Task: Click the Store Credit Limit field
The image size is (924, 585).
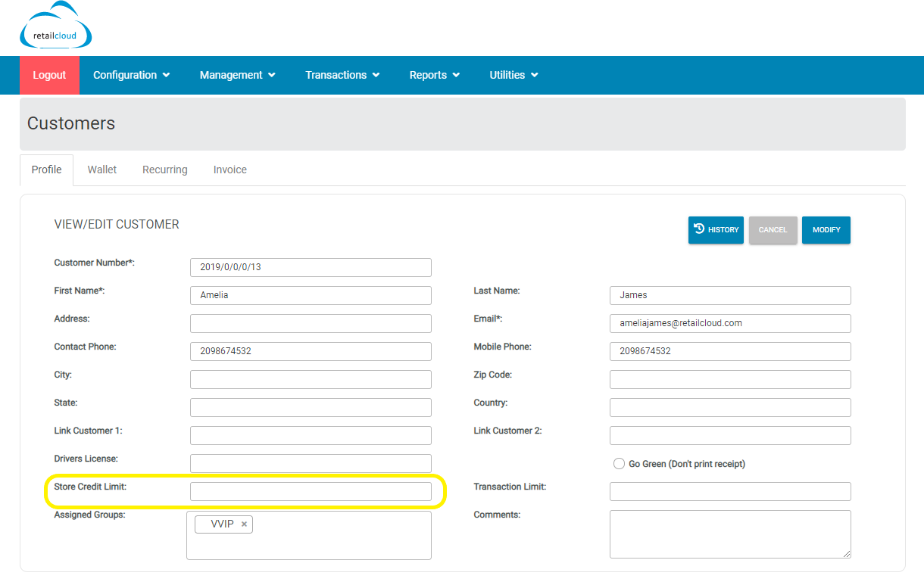Action: (x=311, y=491)
